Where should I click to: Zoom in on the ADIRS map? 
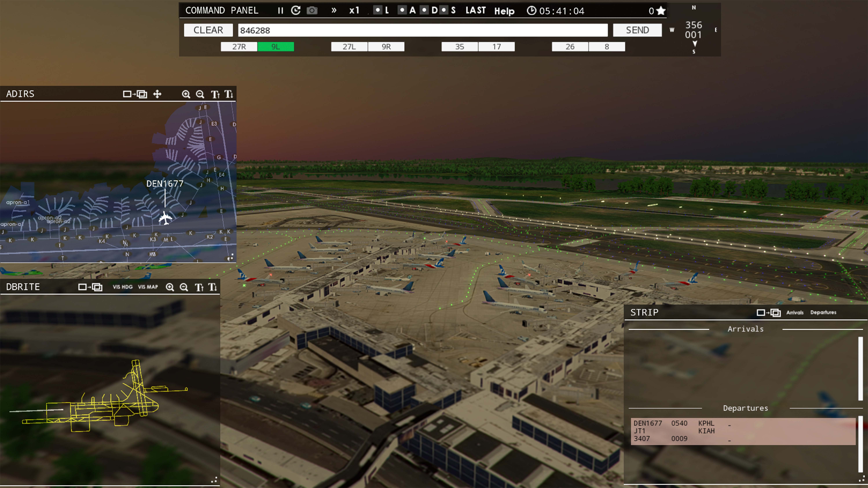pyautogui.click(x=186, y=95)
